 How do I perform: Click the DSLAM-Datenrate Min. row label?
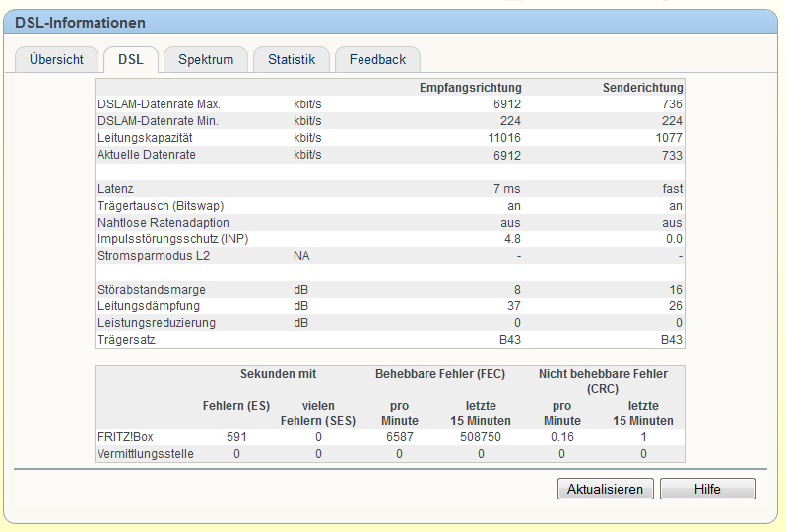tap(158, 121)
